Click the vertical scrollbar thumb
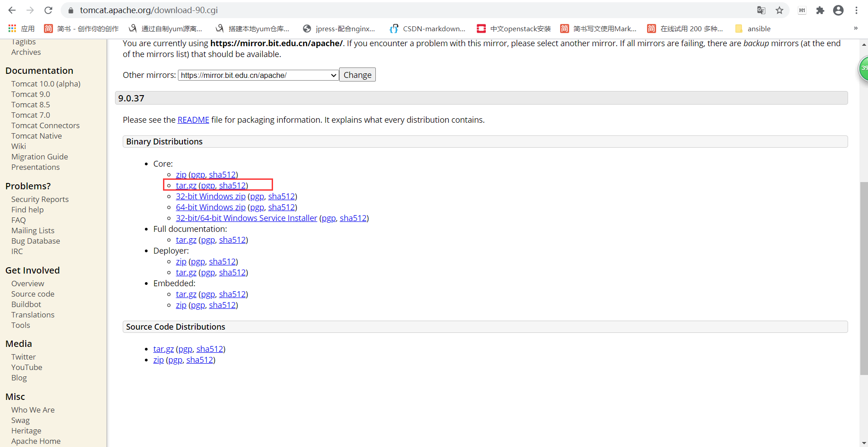Screen dimensions: 868x447 point(864,278)
